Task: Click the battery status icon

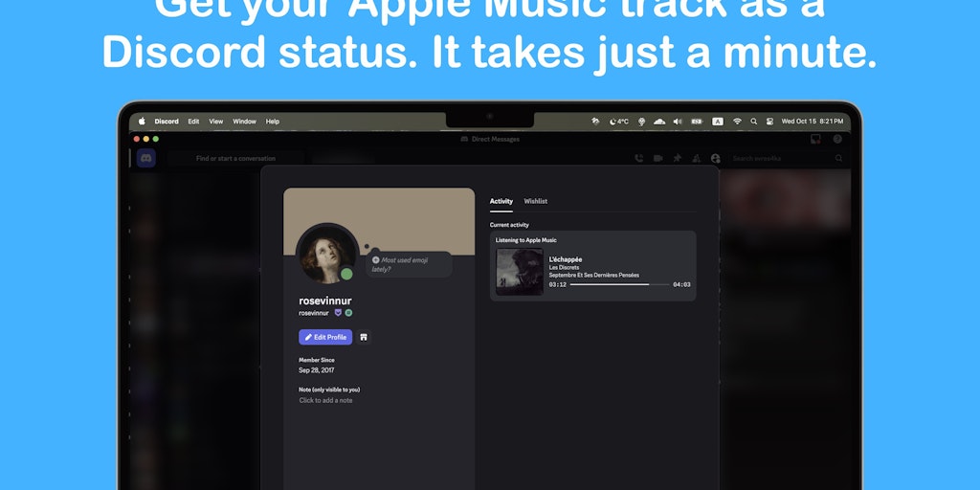Action: (x=697, y=122)
